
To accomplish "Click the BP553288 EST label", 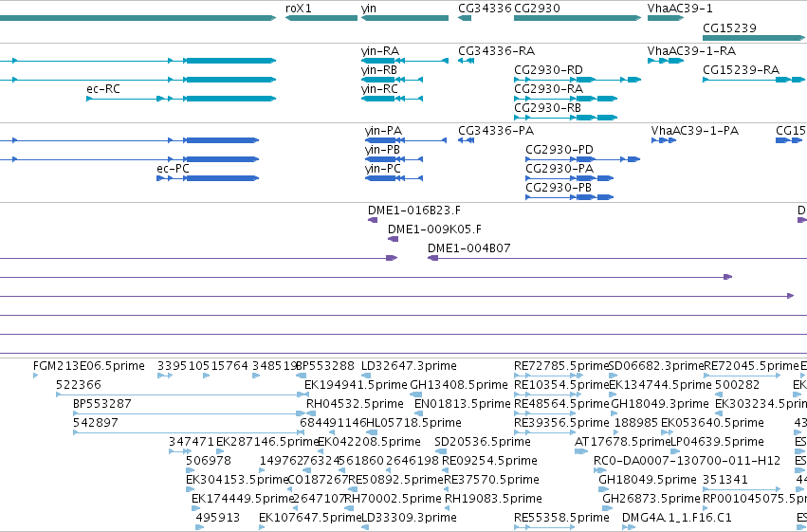I will tap(325, 366).
